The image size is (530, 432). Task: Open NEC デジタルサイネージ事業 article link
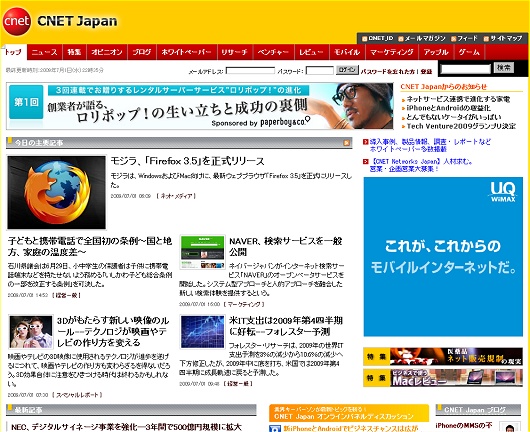tap(126, 427)
